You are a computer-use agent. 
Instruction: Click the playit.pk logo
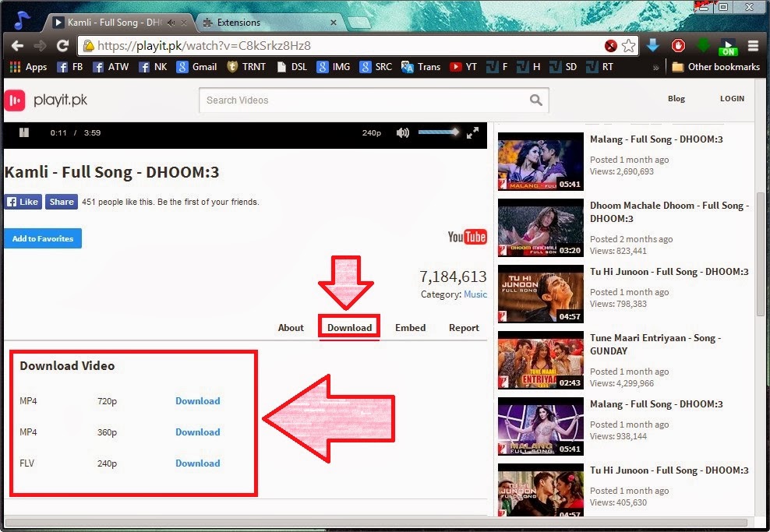[46, 100]
